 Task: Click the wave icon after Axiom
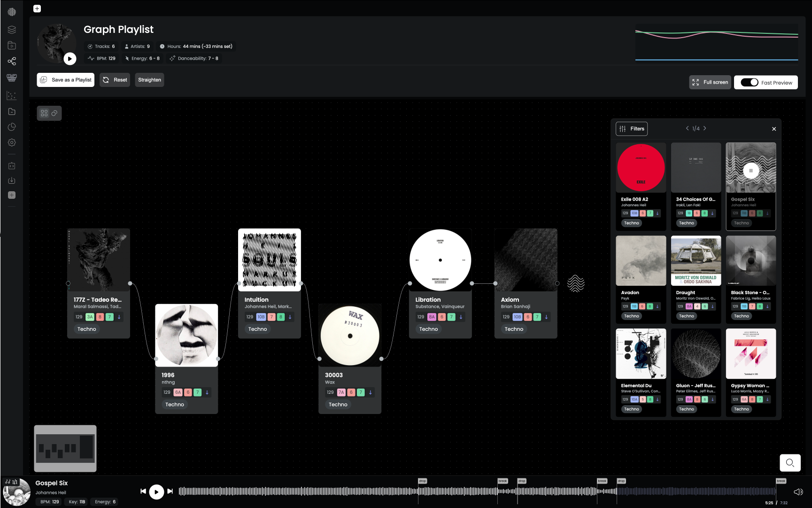coord(576,283)
